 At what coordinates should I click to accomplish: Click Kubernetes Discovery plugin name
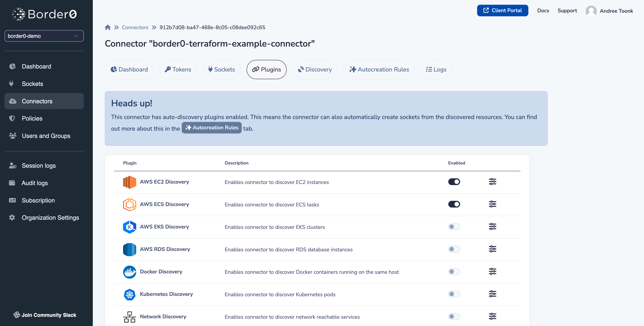166,294
